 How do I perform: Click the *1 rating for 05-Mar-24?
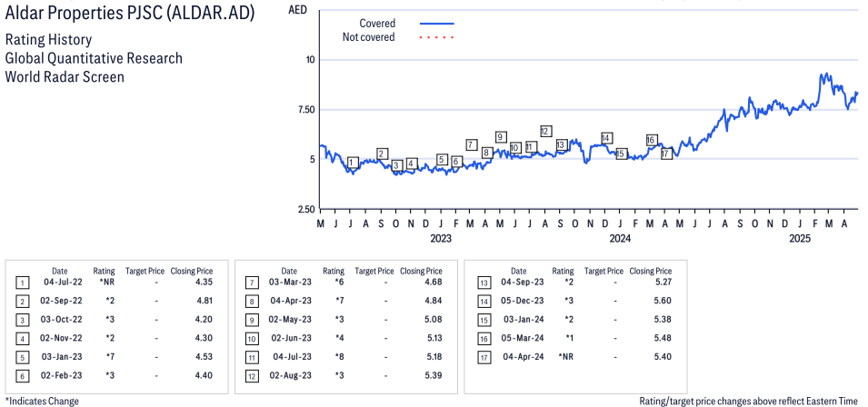click(x=570, y=339)
